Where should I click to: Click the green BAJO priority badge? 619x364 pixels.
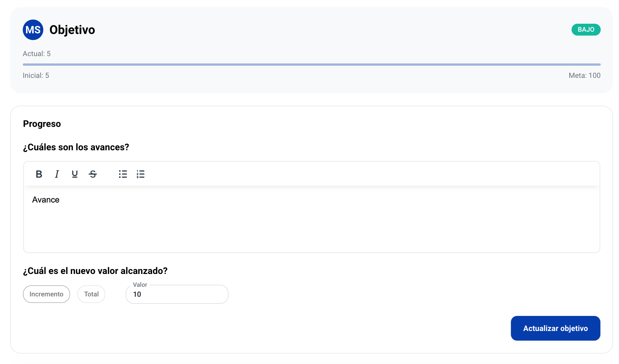(x=586, y=30)
